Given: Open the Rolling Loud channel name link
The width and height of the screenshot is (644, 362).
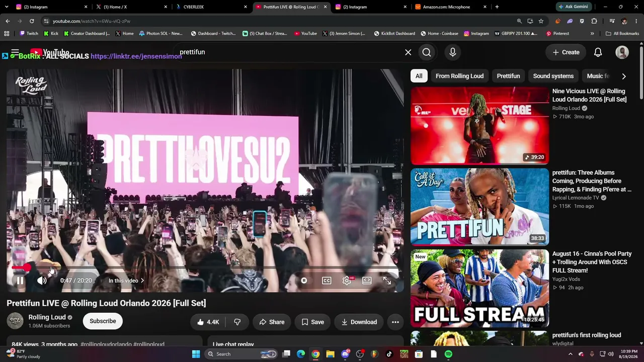Looking at the screenshot, I should click(47, 317).
